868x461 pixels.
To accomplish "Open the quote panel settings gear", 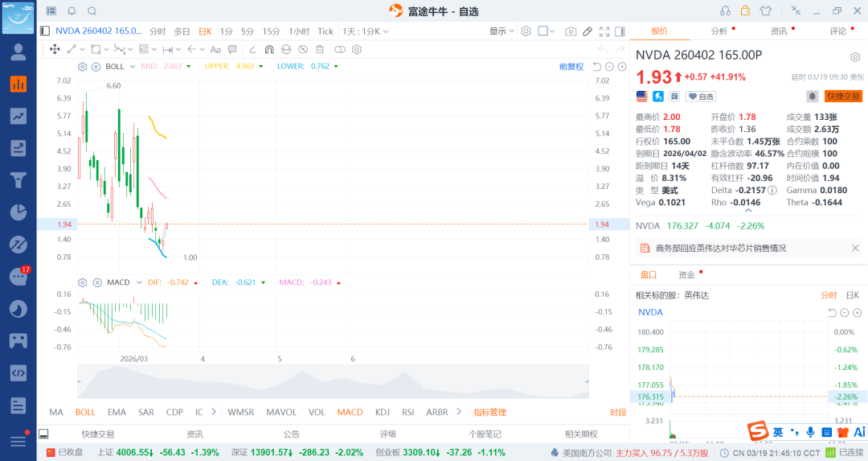I will tap(855, 57).
